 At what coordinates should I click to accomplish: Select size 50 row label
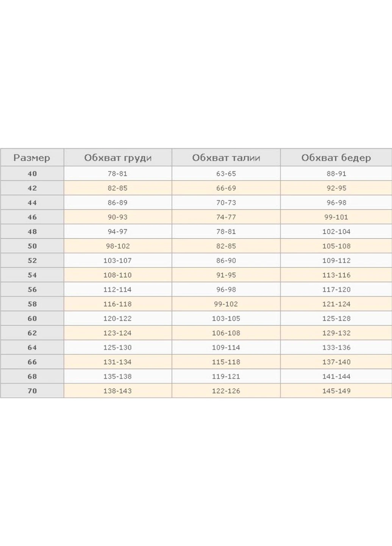coord(32,246)
